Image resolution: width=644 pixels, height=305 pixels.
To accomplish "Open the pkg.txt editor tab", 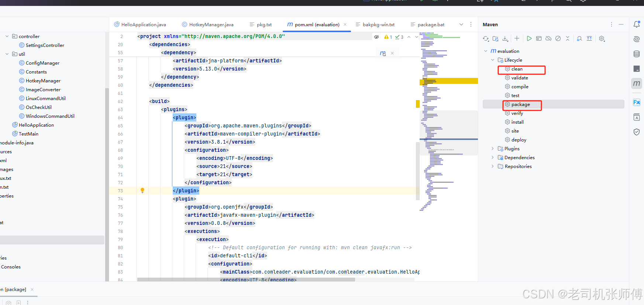I will 261,25.
